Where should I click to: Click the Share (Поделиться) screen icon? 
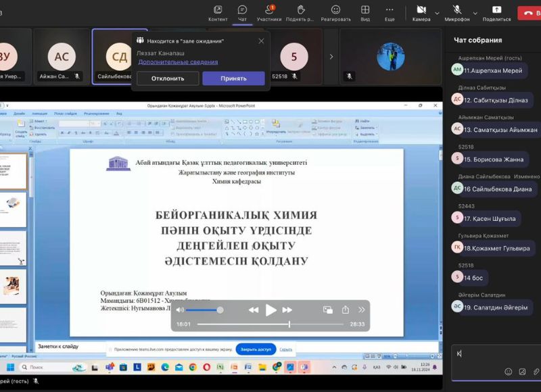click(496, 12)
